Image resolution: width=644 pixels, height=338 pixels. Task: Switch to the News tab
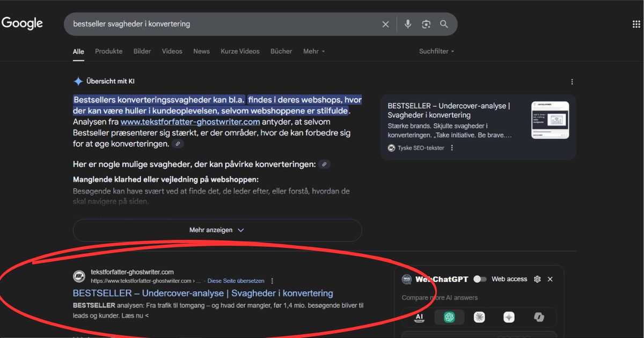click(201, 52)
